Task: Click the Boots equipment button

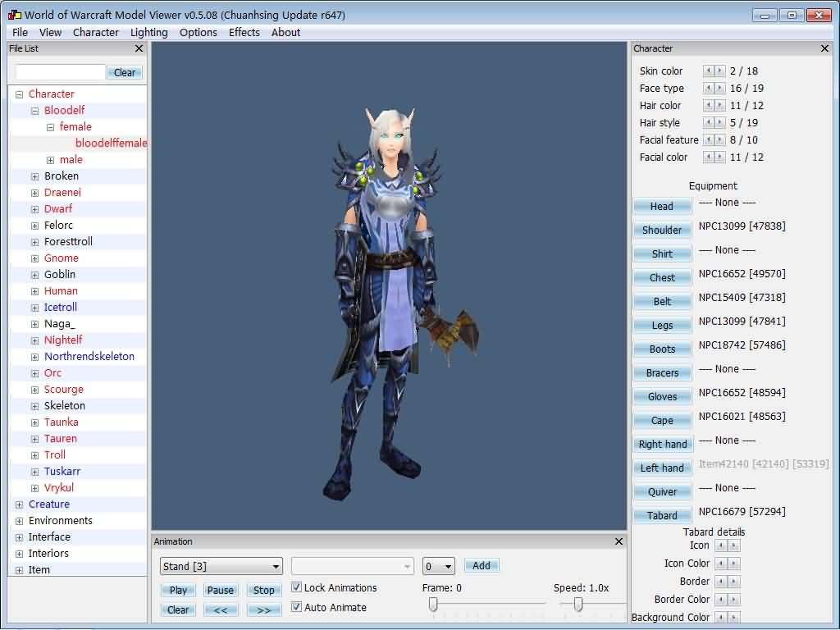Action: coord(662,349)
